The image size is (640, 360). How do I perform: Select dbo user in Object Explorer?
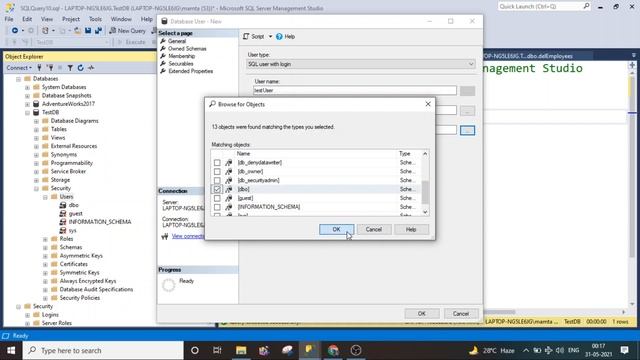tap(73, 205)
